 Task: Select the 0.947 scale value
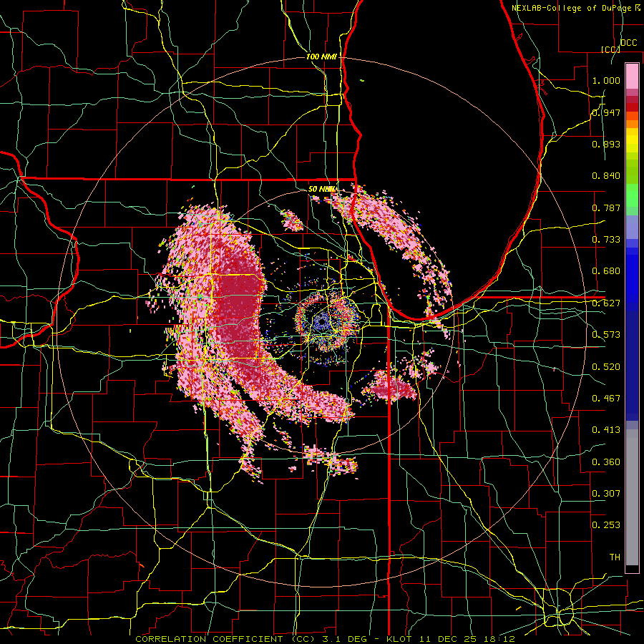606,112
